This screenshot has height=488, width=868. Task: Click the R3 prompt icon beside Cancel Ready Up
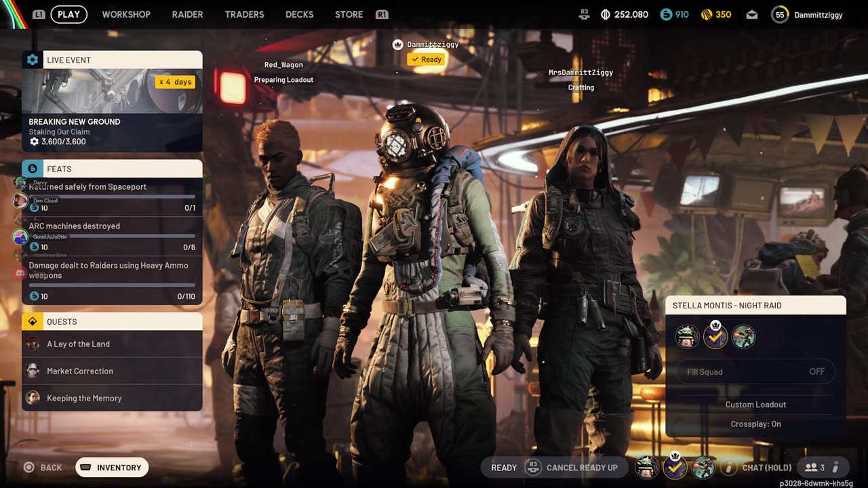[534, 468]
